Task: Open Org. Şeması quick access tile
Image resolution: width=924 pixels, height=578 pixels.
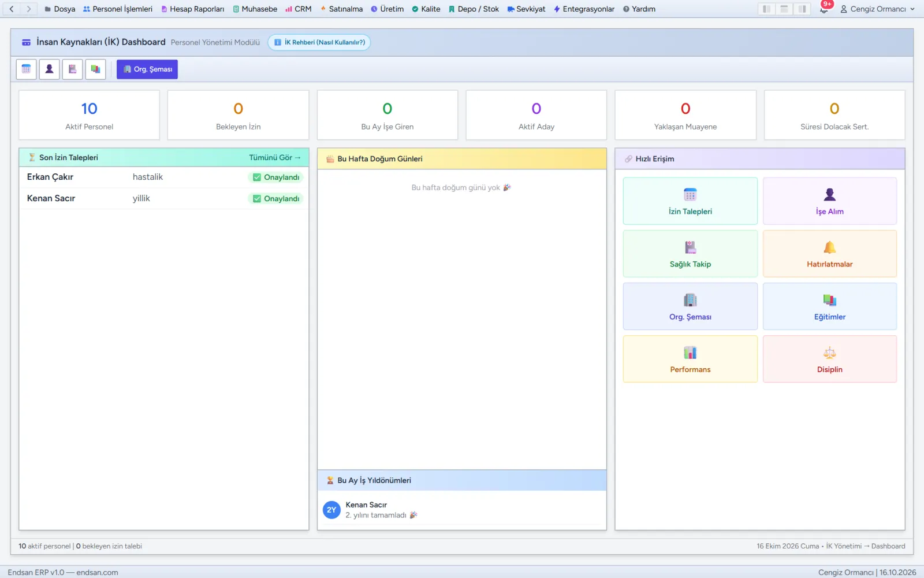Action: point(690,306)
